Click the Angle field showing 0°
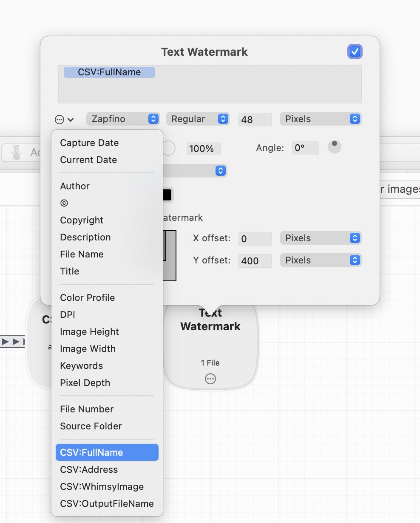 coord(306,148)
